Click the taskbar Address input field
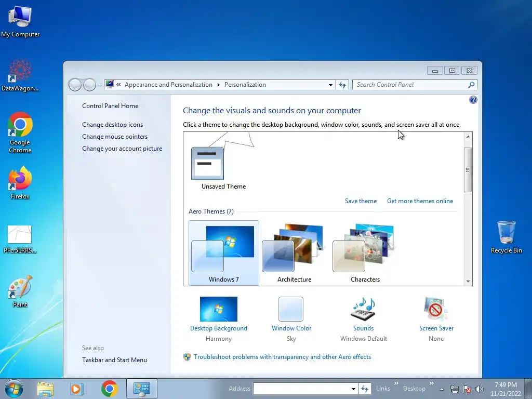The height and width of the screenshot is (399, 532). 301,389
